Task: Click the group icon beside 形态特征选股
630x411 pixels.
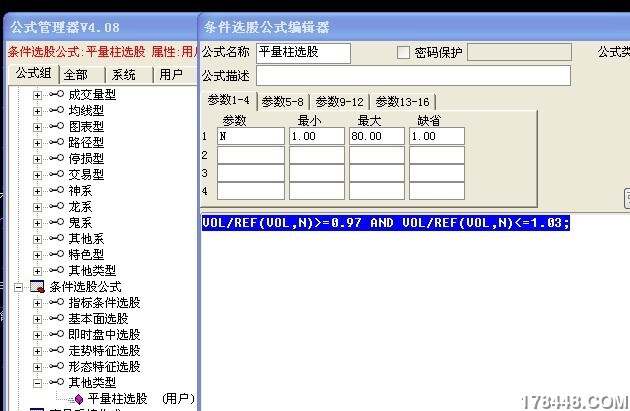Action: [x=56, y=366]
